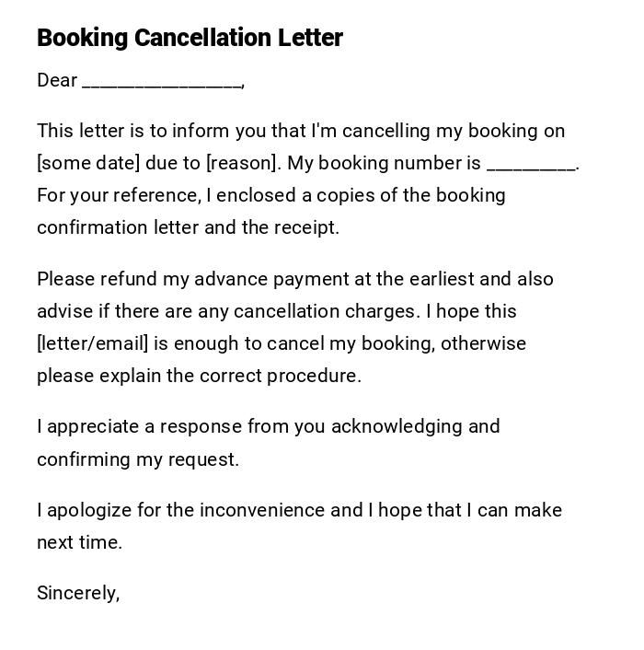Click the [reason] placeholder text

241,163
